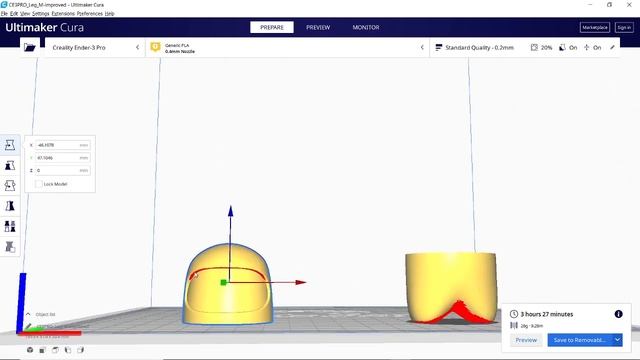Image resolution: width=640 pixels, height=360 pixels.
Task: Click the X position input field
Action: (62, 145)
